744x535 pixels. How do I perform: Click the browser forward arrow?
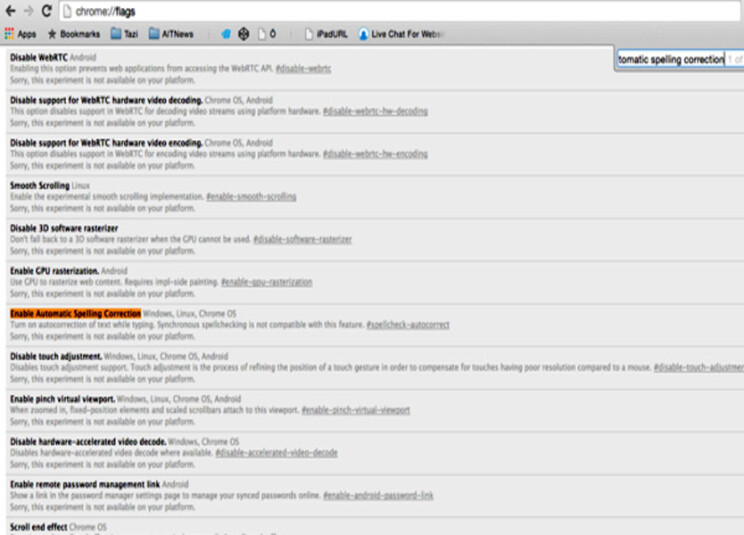tap(28, 12)
